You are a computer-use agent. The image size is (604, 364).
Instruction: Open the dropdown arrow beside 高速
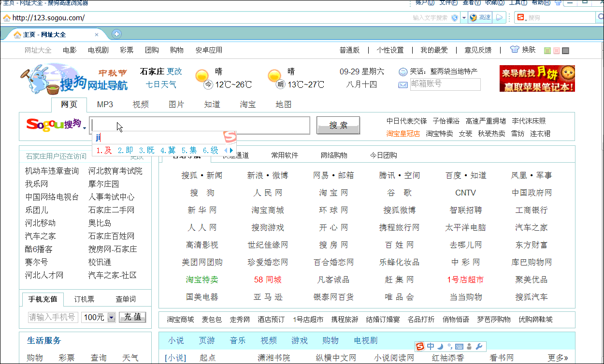pos(464,18)
